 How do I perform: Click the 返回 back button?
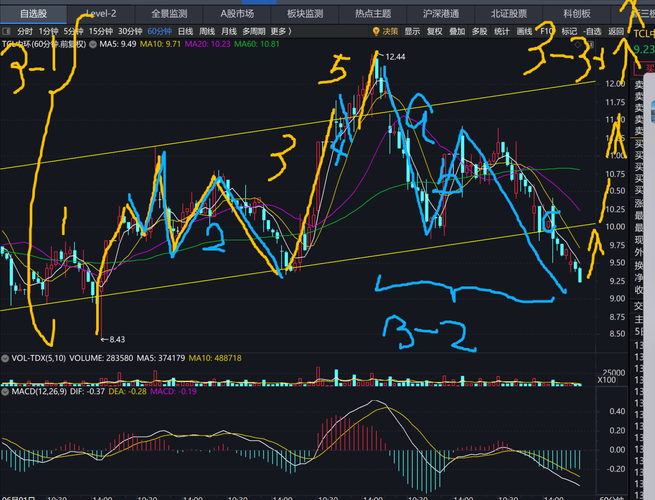(x=616, y=31)
